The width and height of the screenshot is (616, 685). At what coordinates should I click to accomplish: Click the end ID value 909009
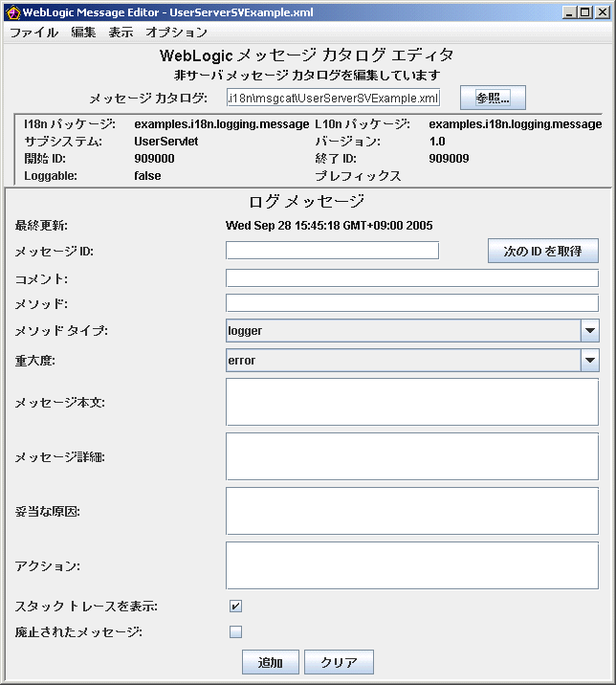(x=449, y=159)
